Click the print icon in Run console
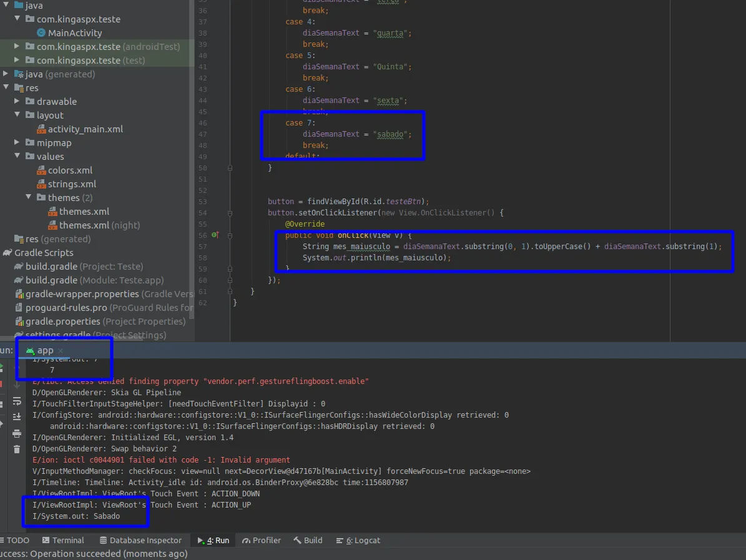 (17, 433)
